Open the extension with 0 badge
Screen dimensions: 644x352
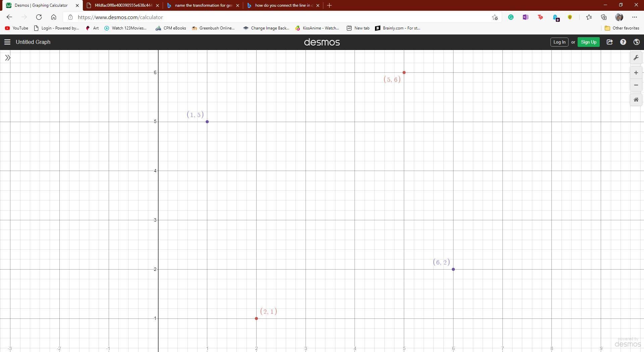coord(556,18)
